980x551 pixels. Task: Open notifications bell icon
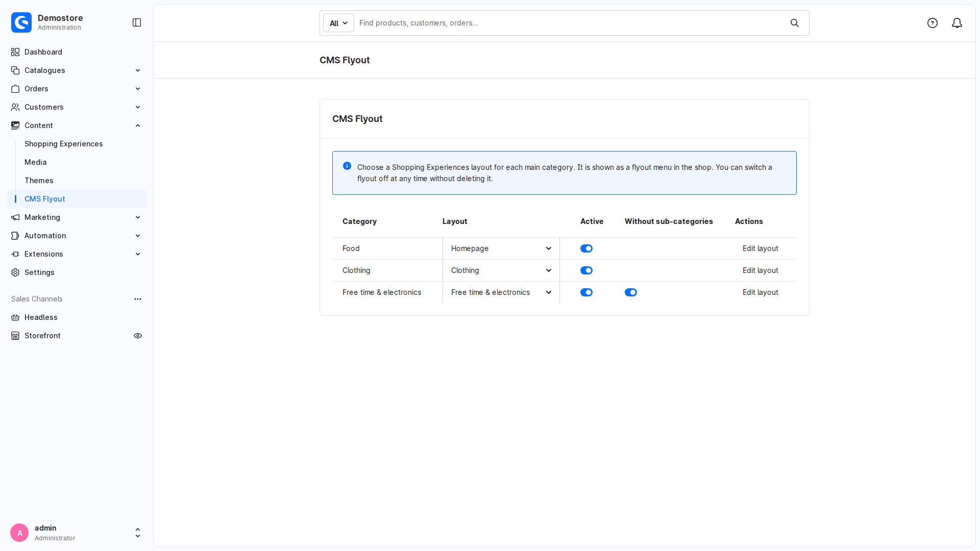click(x=957, y=23)
